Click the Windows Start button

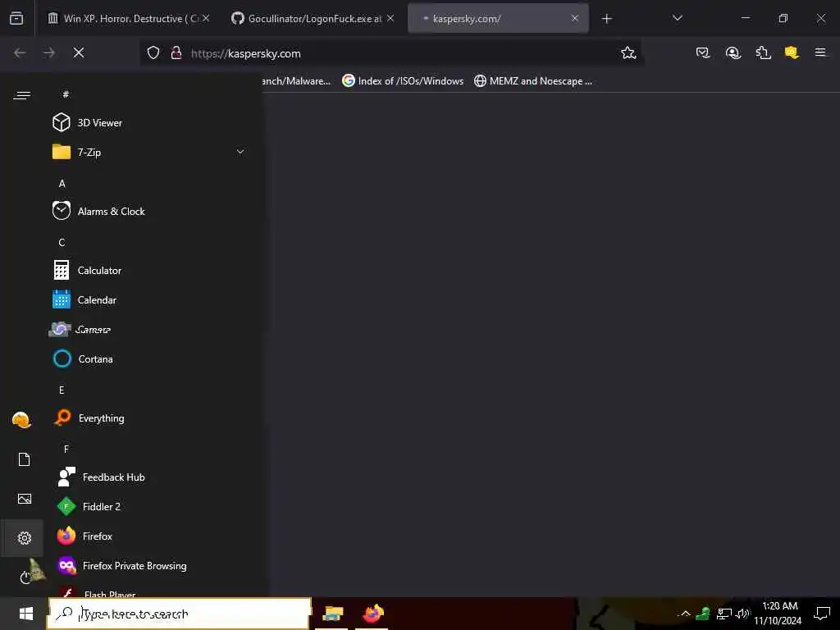tap(25, 614)
